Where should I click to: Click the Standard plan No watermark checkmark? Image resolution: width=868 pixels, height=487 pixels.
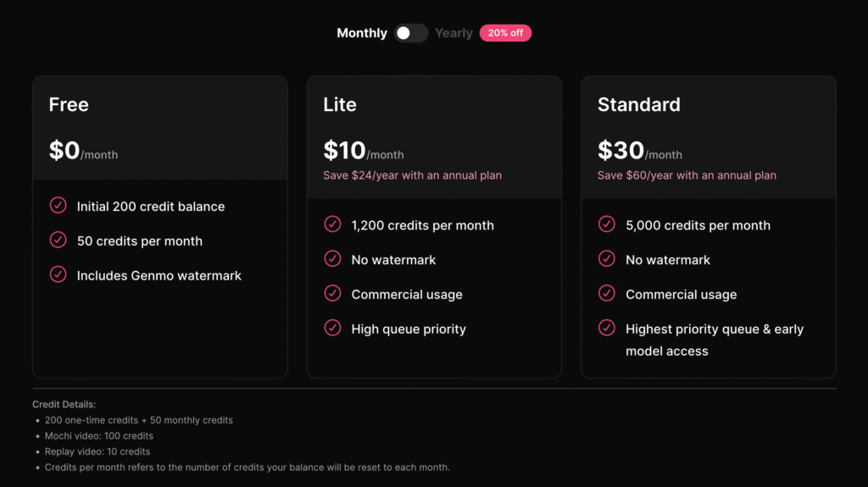[607, 259]
